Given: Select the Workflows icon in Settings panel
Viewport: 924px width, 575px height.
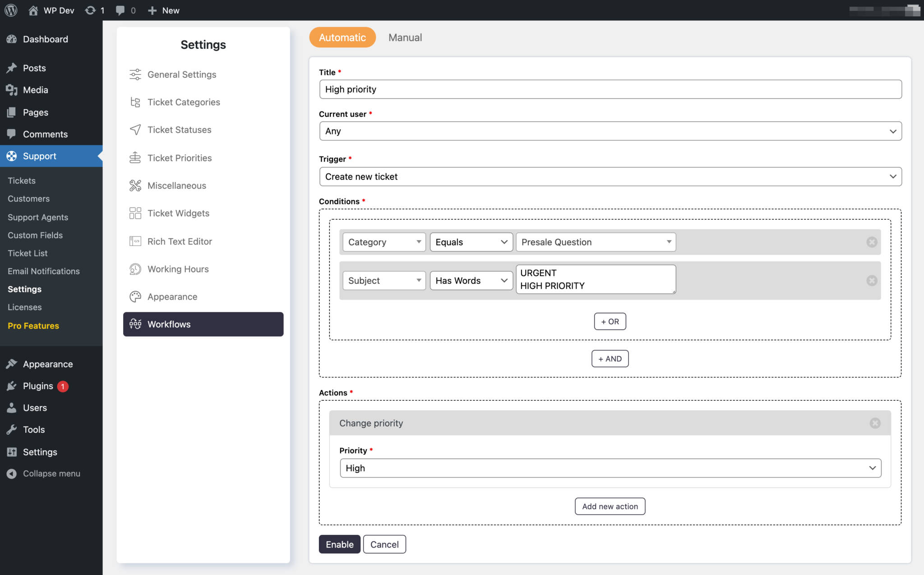Looking at the screenshot, I should [134, 324].
